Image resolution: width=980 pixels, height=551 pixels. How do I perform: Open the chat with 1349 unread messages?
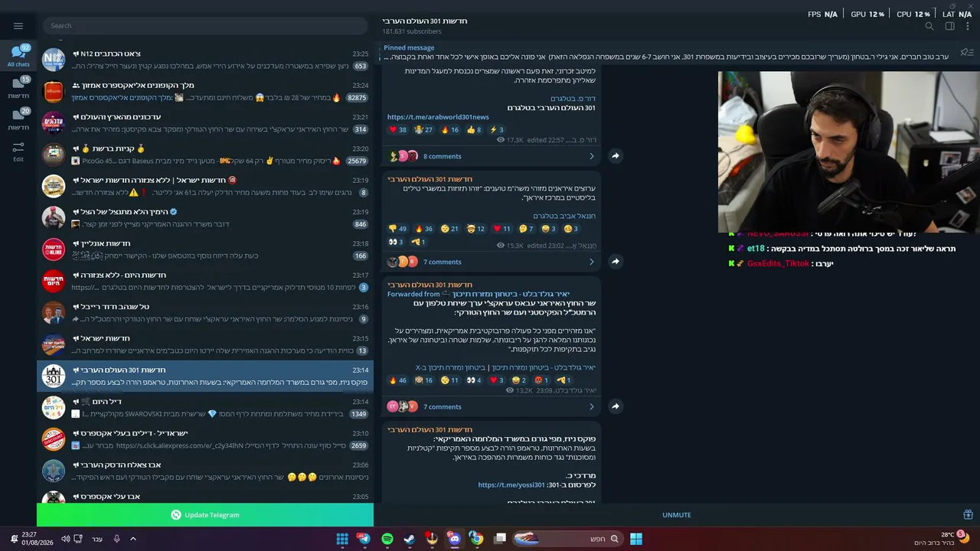click(x=205, y=408)
